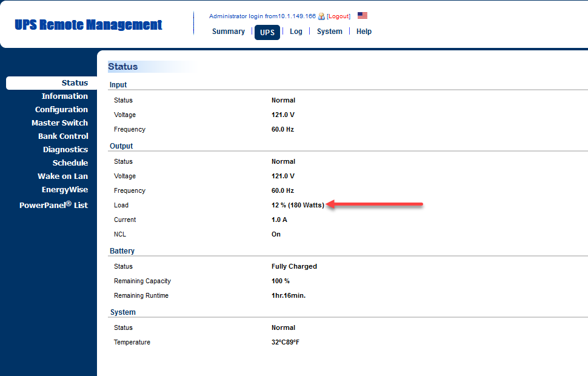Click battery status Fully Charged
The width and height of the screenshot is (588, 376).
coord(294,266)
